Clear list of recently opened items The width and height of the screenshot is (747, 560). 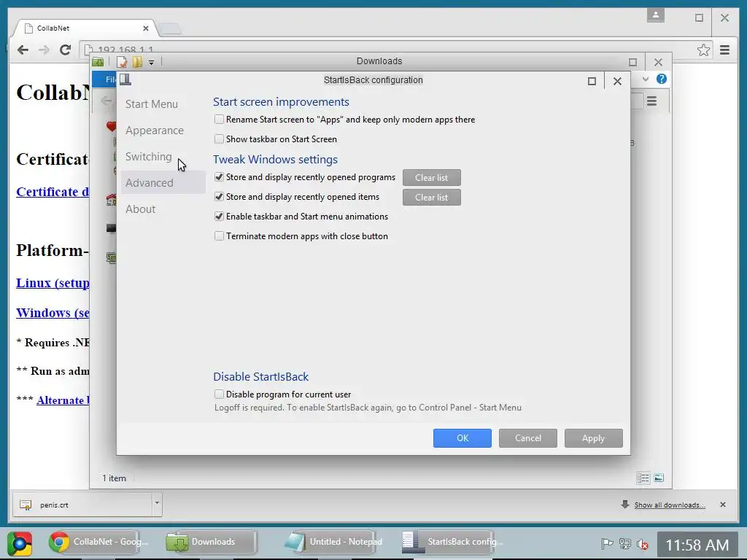click(432, 198)
